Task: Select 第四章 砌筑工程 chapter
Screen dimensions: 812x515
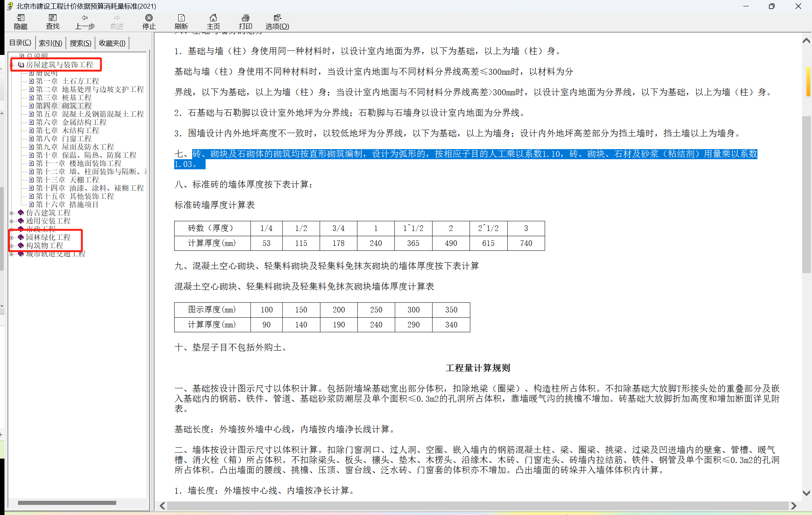Action: point(64,106)
